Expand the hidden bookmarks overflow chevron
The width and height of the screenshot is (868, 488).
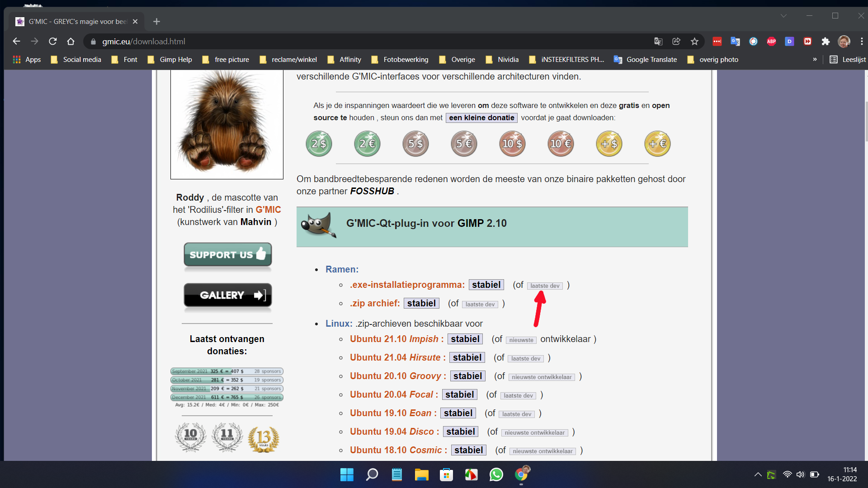(x=815, y=59)
